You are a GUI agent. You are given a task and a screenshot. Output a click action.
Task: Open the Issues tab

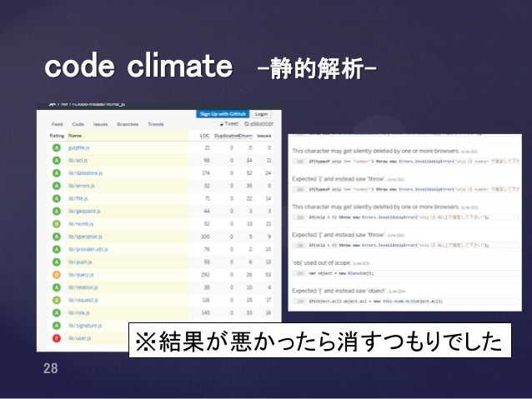[x=100, y=124]
